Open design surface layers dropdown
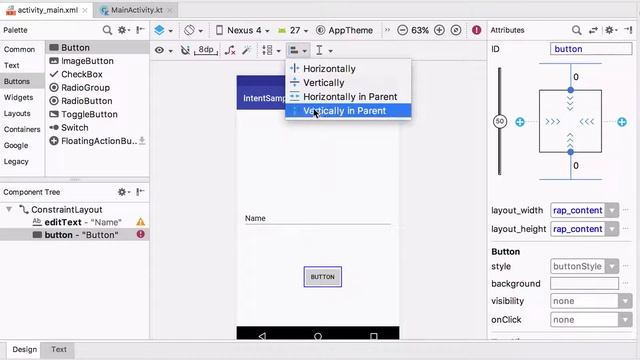Image resolution: width=640 pixels, height=360 pixels. tap(163, 30)
